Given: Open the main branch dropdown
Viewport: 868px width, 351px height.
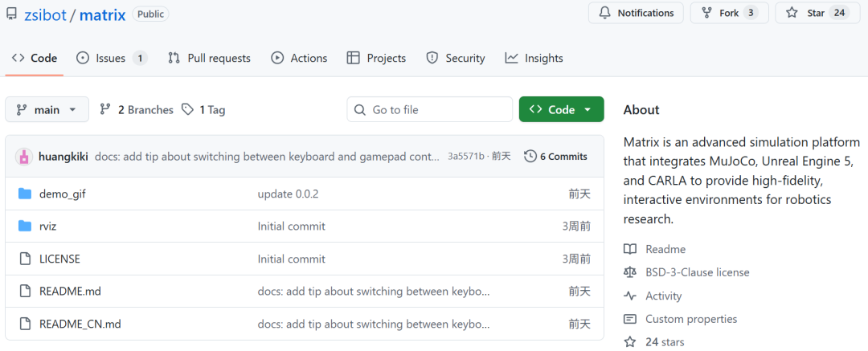Looking at the screenshot, I should click(47, 109).
